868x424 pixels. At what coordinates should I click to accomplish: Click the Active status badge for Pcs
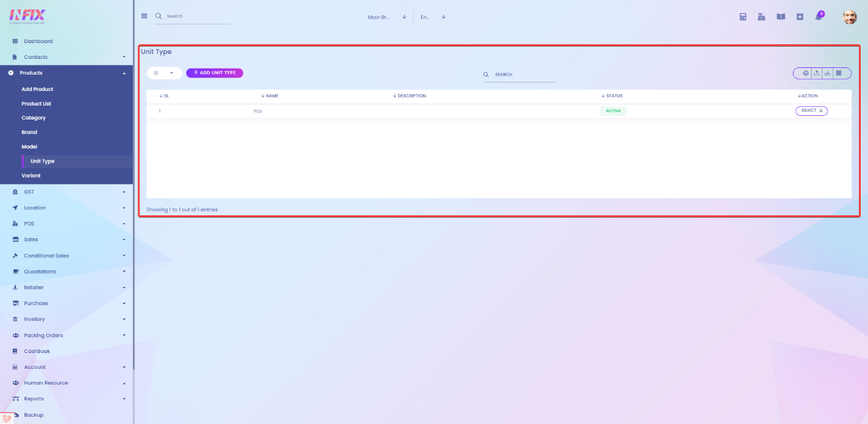[x=613, y=110]
